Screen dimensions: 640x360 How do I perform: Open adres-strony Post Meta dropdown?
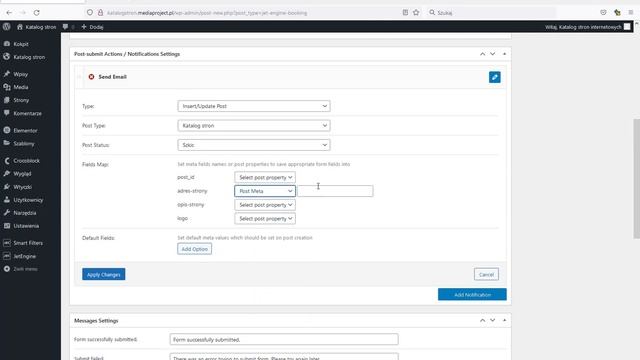[265, 191]
